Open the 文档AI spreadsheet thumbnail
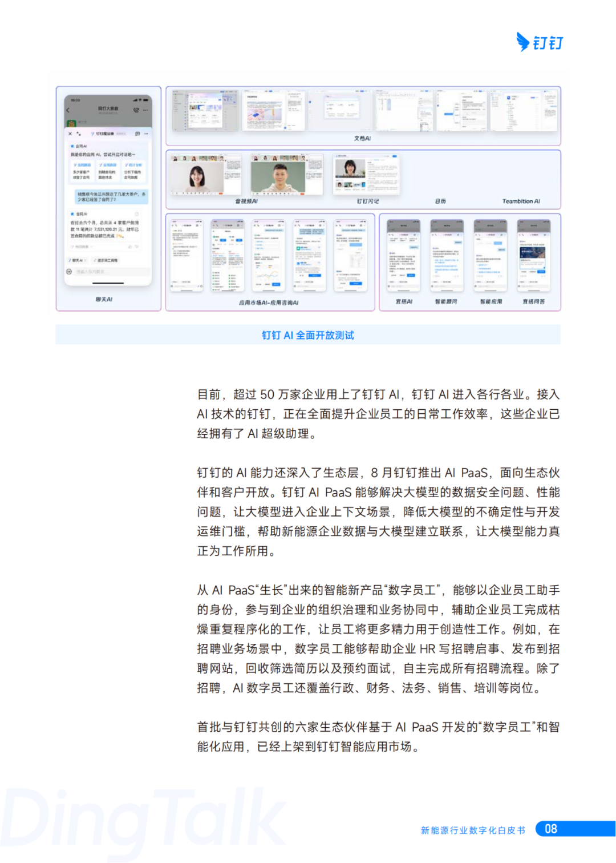This screenshot has height=863, width=616. pos(404,111)
